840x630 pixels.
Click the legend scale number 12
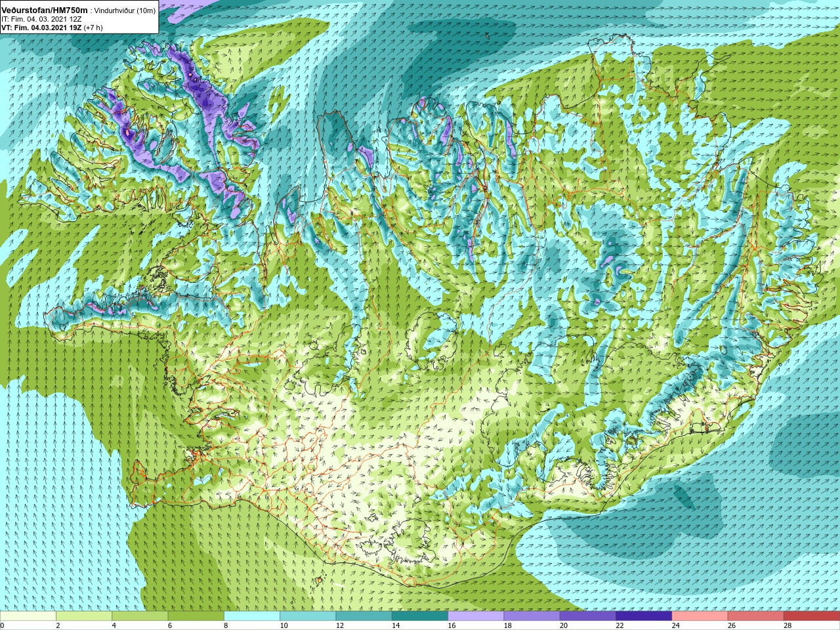339,625
